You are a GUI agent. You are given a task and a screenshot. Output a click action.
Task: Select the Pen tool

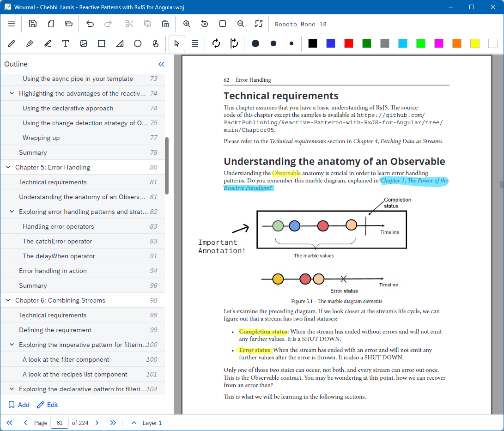[12, 43]
